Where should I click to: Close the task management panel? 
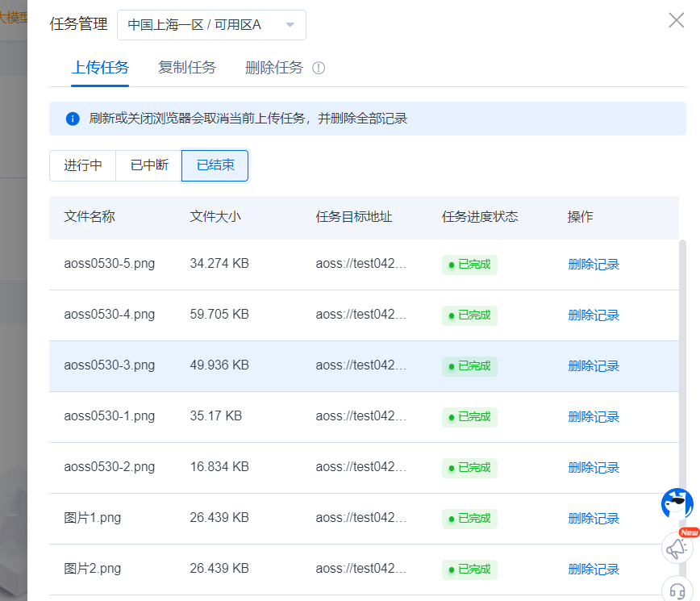tap(676, 21)
